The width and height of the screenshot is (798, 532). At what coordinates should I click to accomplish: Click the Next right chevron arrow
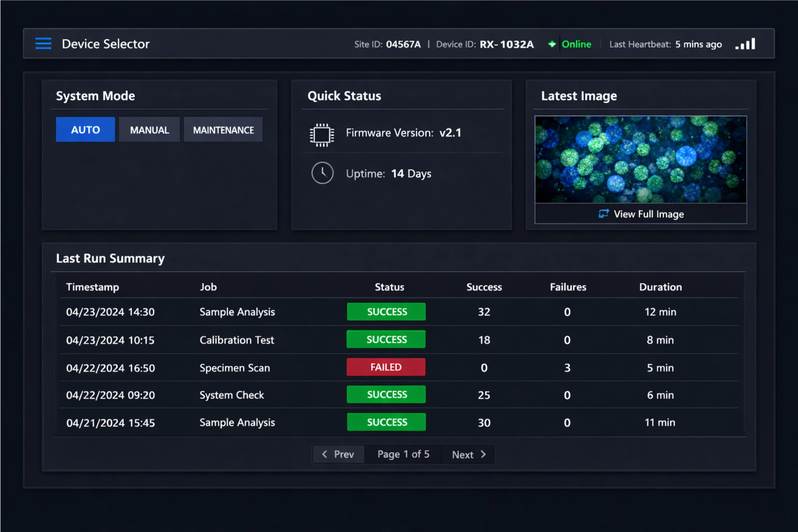[x=483, y=454]
